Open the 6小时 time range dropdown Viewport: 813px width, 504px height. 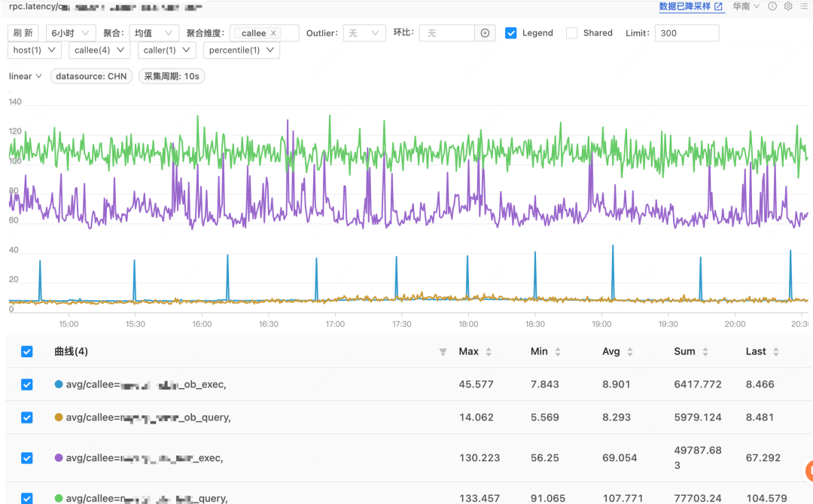click(71, 33)
